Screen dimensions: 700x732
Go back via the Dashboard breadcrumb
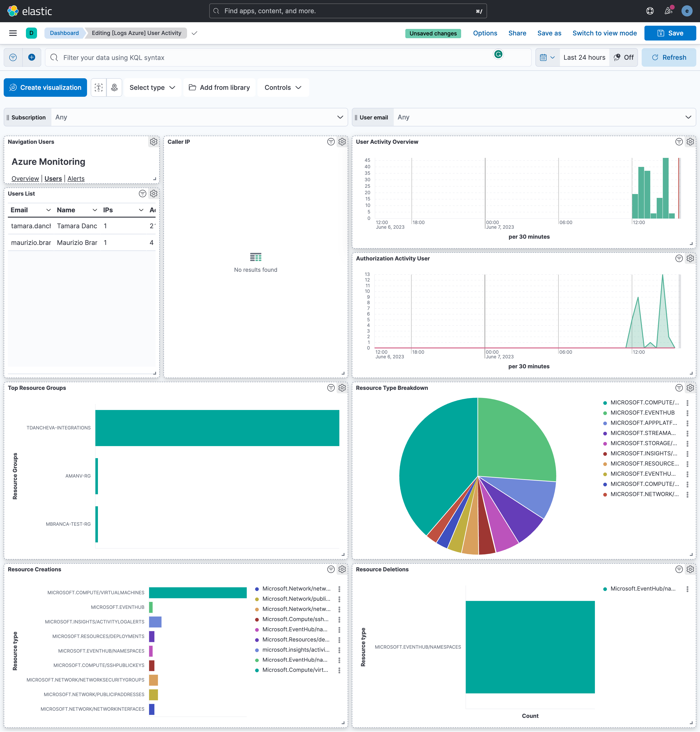[x=64, y=33]
